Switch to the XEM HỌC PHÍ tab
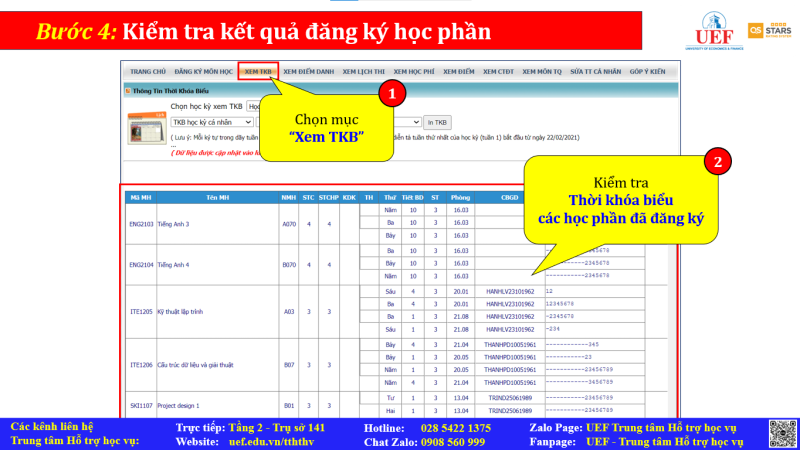Viewport: 800px width, 450px height. click(414, 72)
